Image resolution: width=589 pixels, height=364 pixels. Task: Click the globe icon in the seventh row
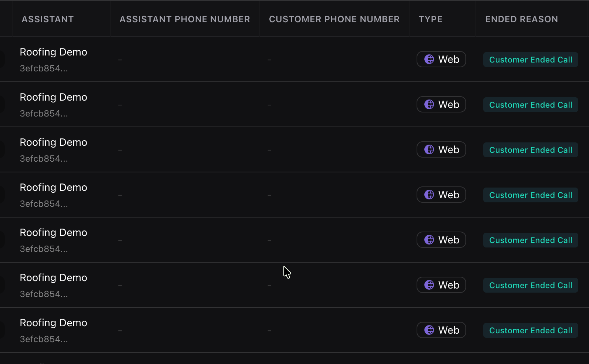pos(429,330)
